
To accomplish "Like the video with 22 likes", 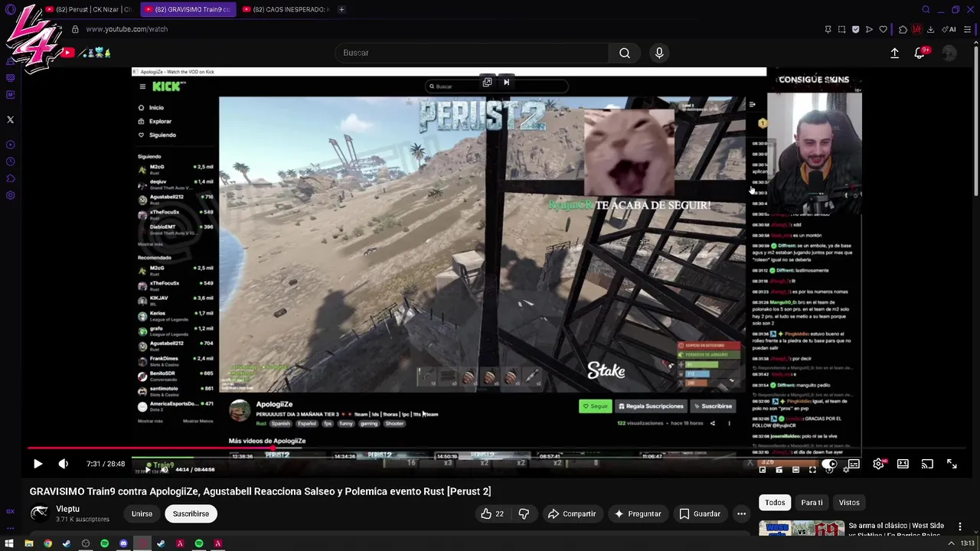I will tap(492, 514).
